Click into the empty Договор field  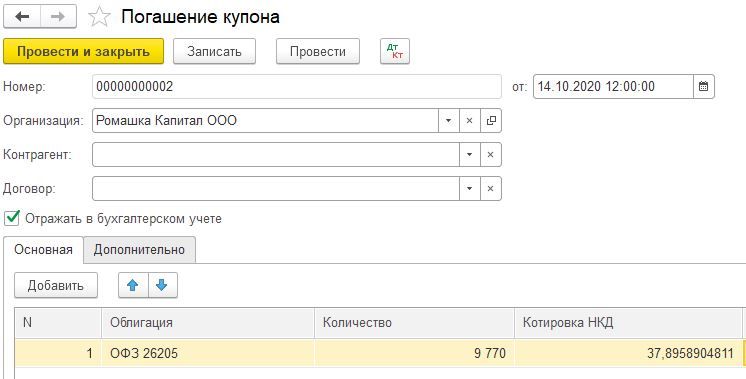pos(276,189)
